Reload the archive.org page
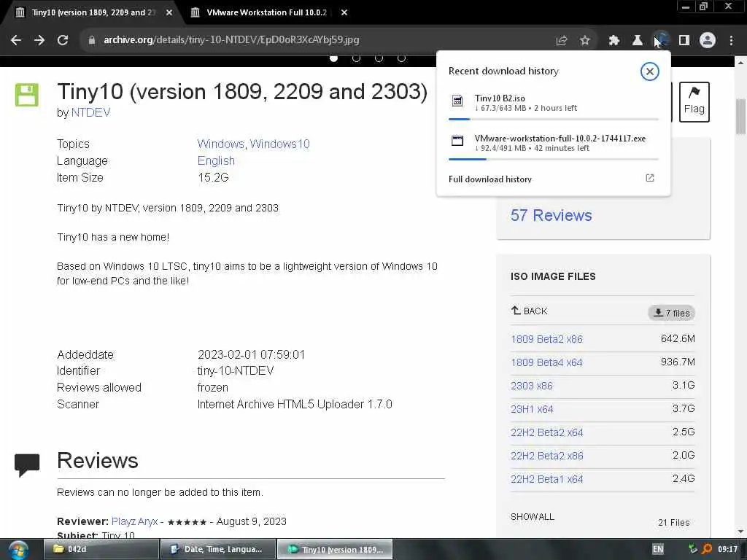The height and width of the screenshot is (560, 747). [63, 40]
